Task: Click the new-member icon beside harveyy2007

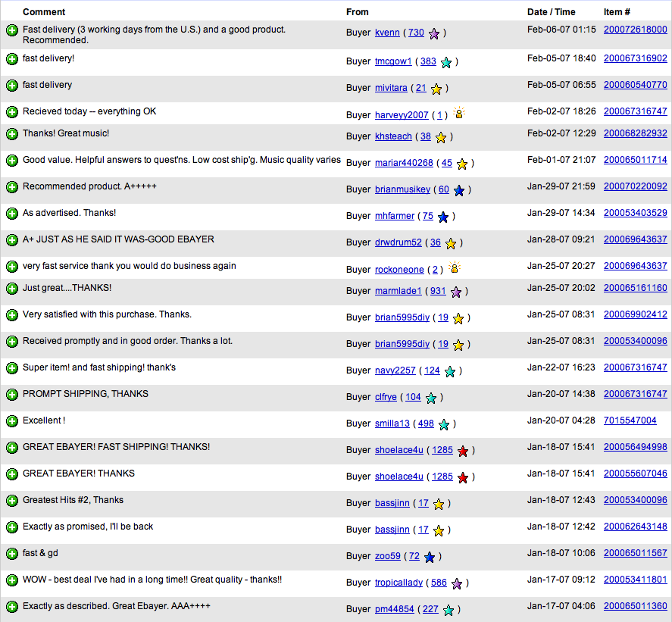Action: (459, 113)
